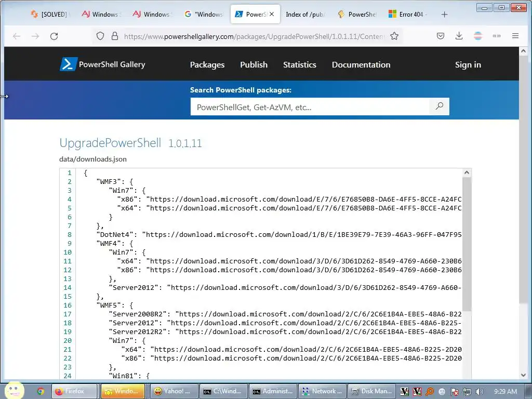Click the 9:29 AM clock
The height and width of the screenshot is (399, 532).
pos(506,392)
